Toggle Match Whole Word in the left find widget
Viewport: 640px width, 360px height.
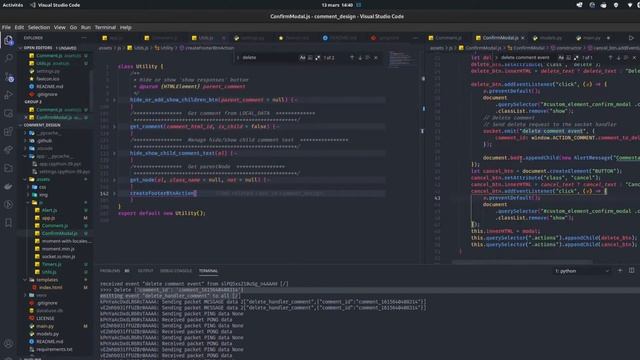click(x=310, y=58)
